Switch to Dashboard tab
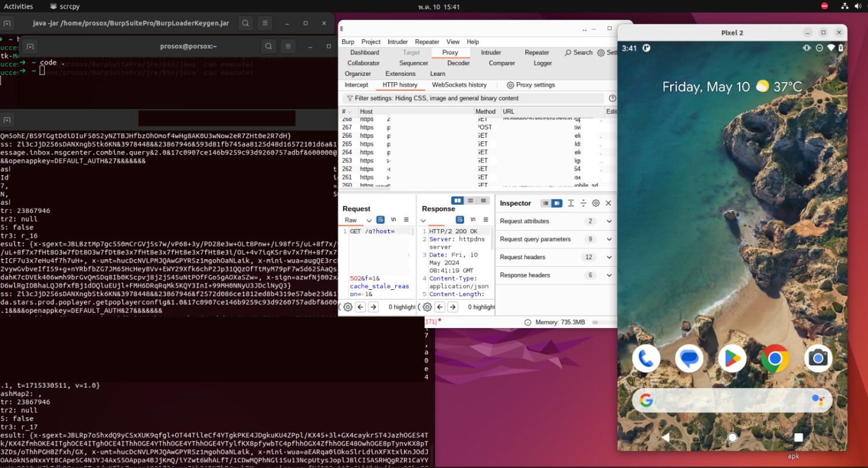Viewport: 868px width, 468px height. tap(365, 53)
